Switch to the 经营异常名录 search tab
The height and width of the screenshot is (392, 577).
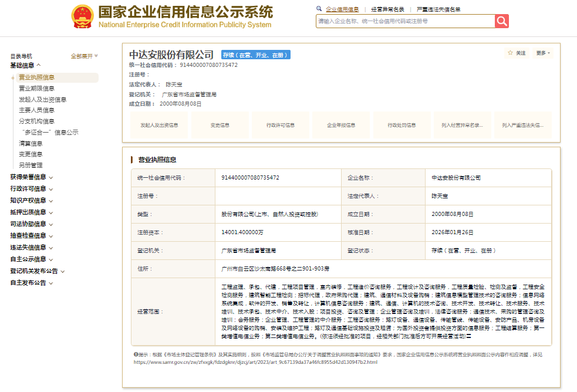(387, 9)
